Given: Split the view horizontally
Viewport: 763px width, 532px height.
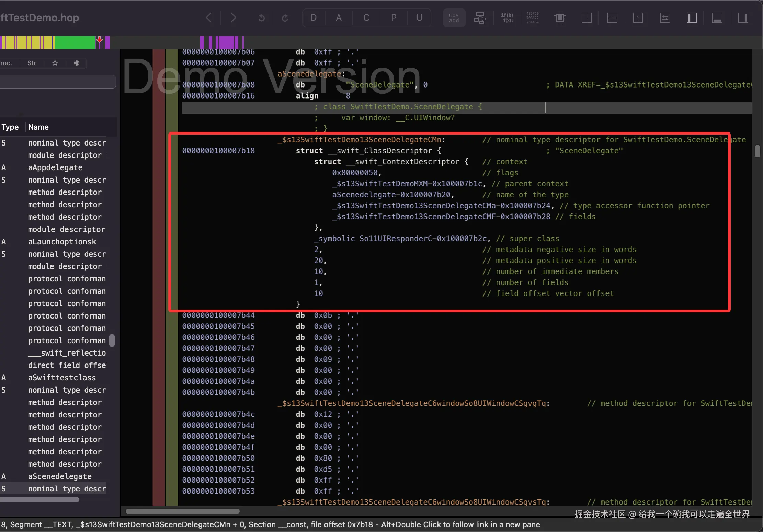Looking at the screenshot, I should (612, 18).
